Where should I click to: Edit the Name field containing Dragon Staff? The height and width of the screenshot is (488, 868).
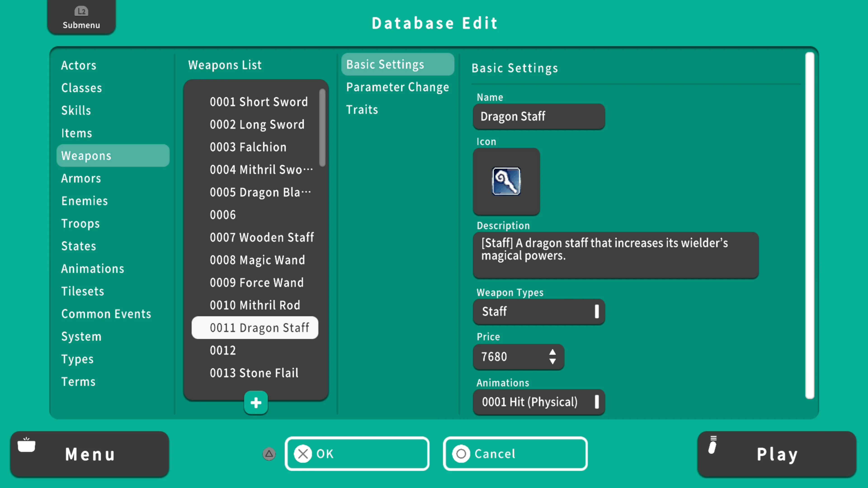coord(538,117)
